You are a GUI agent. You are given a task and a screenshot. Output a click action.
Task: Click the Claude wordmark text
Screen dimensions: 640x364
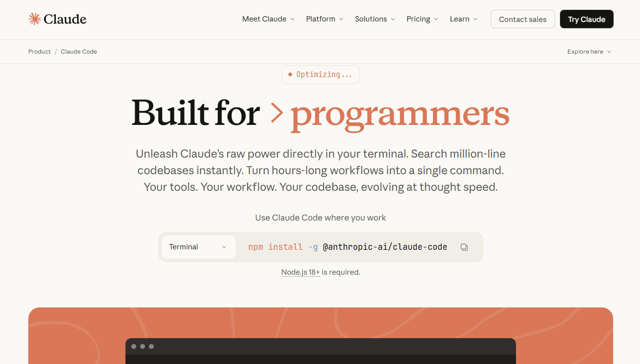[65, 20]
